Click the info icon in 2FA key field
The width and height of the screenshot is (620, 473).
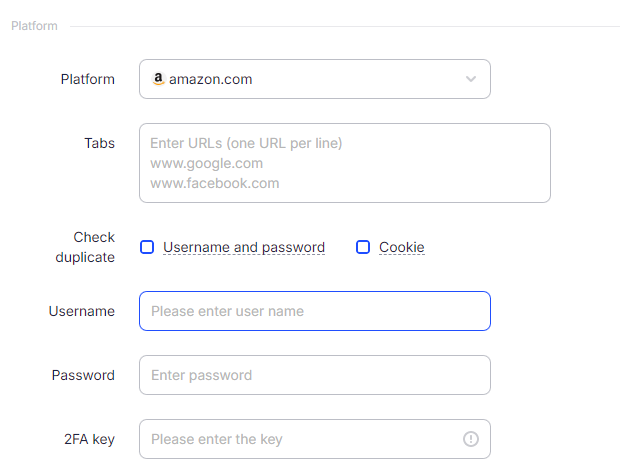tap(471, 439)
